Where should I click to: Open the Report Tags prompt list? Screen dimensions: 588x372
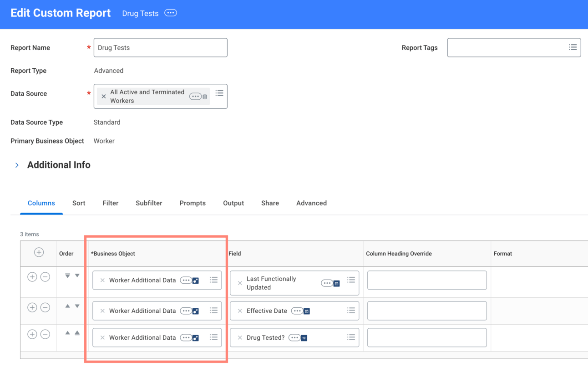click(573, 47)
